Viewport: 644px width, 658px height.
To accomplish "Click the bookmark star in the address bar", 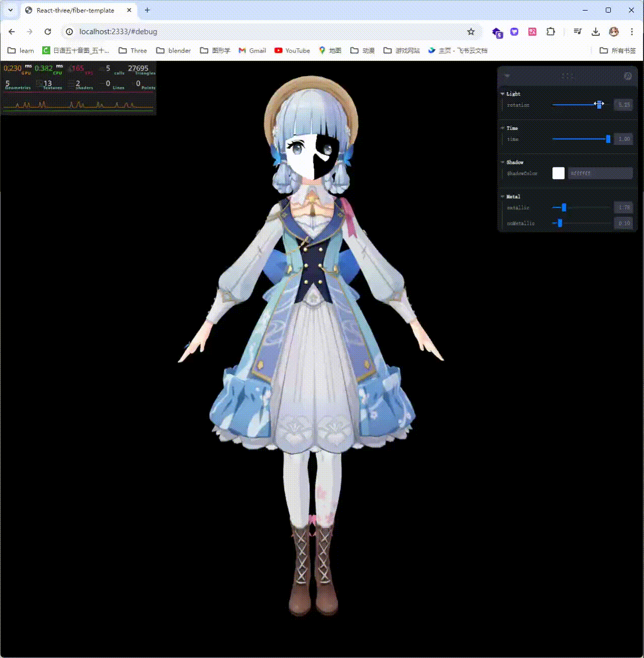I will [x=471, y=31].
